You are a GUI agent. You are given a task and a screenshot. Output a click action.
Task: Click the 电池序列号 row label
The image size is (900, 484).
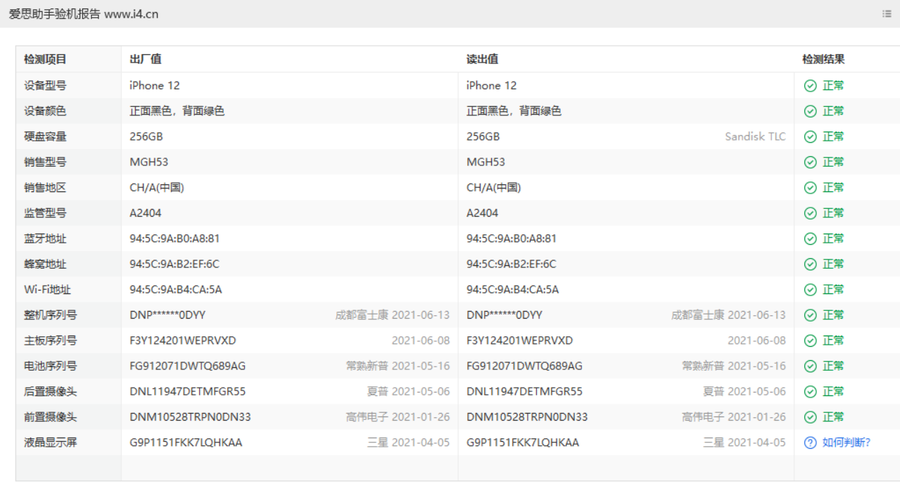[50, 366]
